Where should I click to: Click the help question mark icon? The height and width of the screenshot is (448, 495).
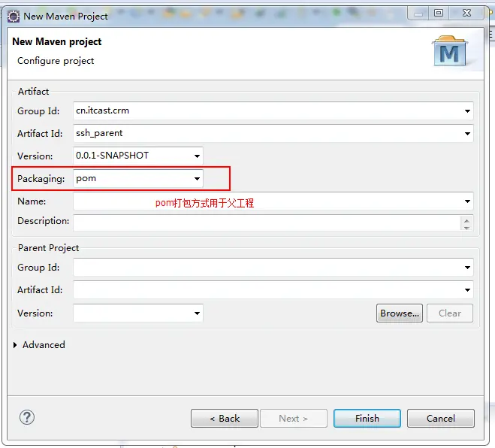(x=27, y=417)
